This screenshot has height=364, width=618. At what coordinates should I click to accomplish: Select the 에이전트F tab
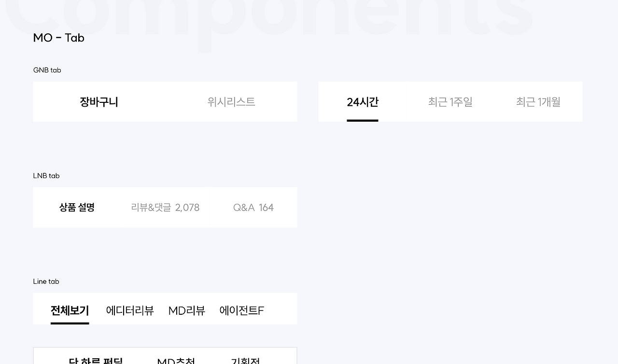click(x=241, y=310)
